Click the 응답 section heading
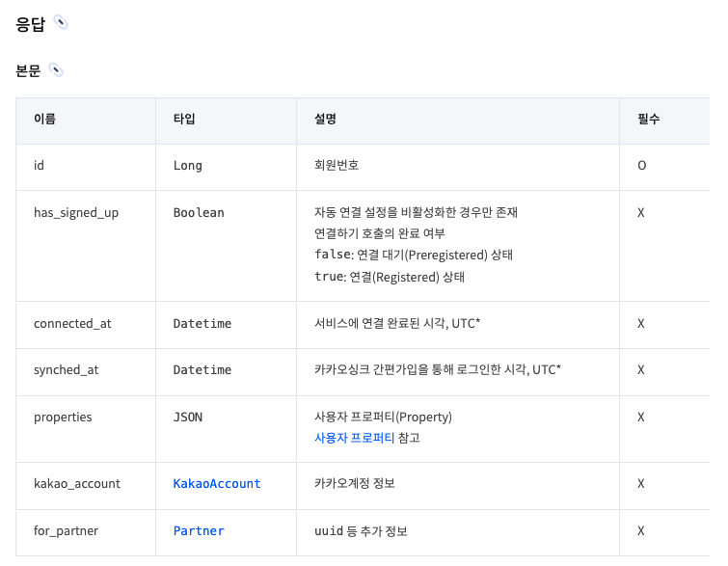Screen dimensions: 728x566 [x=30, y=24]
